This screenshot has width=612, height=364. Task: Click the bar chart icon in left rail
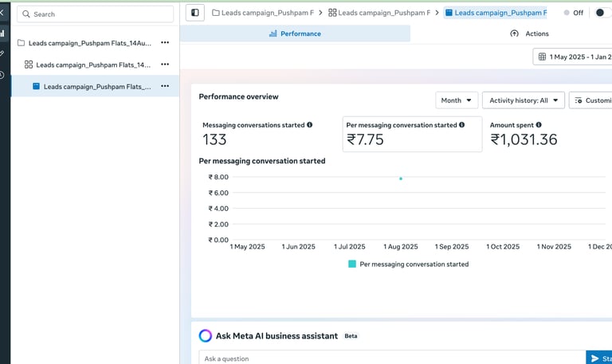(2, 33)
